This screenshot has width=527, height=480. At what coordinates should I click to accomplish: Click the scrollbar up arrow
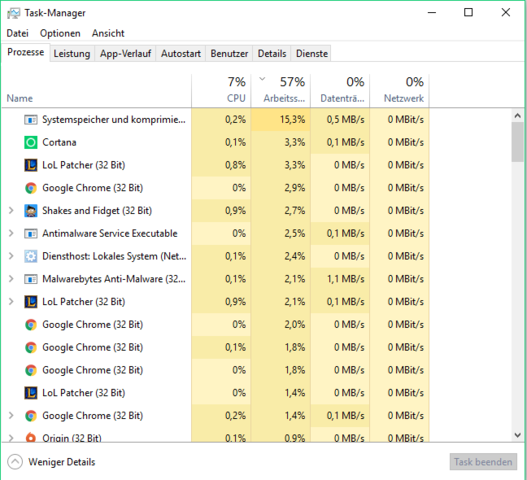(x=518, y=116)
